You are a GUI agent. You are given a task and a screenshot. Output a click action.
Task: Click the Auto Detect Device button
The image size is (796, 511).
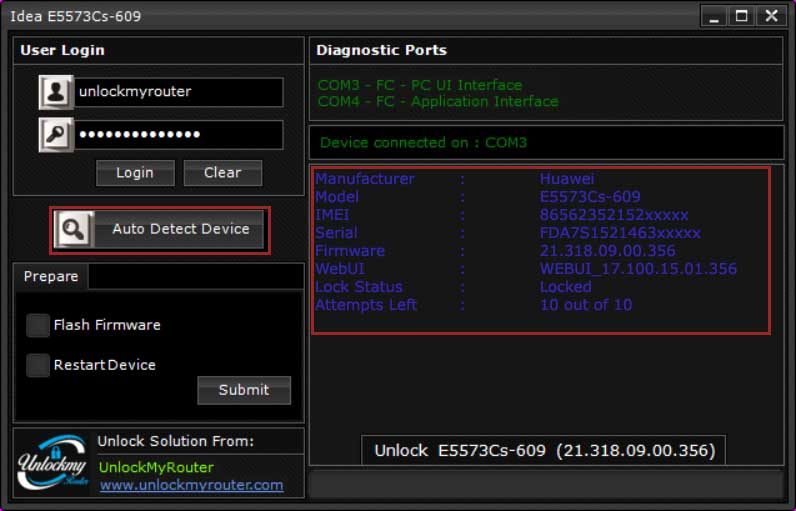159,229
